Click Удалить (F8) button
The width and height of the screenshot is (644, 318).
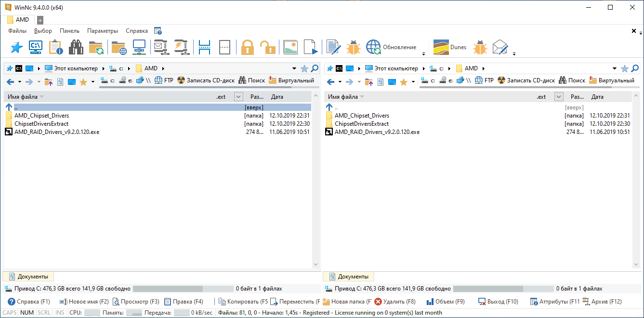tap(395, 302)
